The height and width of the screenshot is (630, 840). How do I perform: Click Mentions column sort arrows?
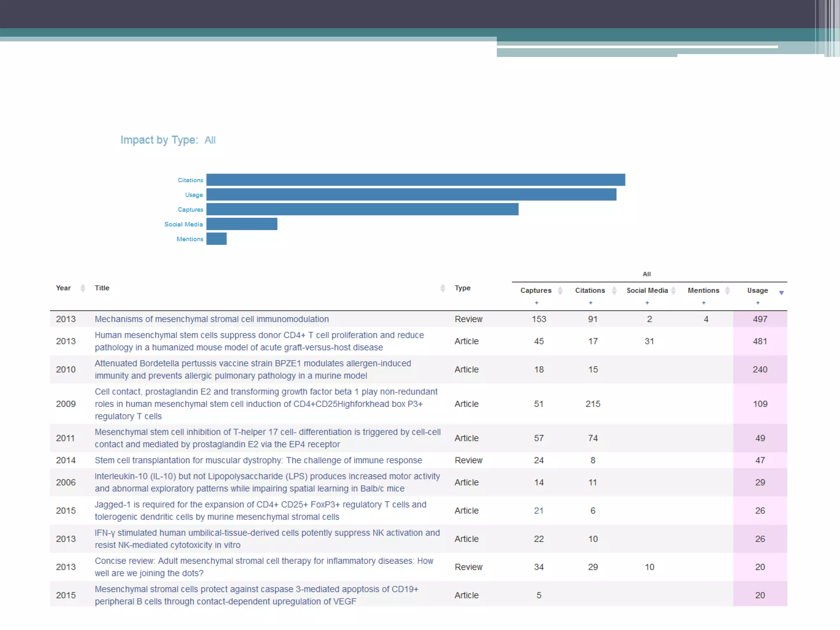(727, 291)
